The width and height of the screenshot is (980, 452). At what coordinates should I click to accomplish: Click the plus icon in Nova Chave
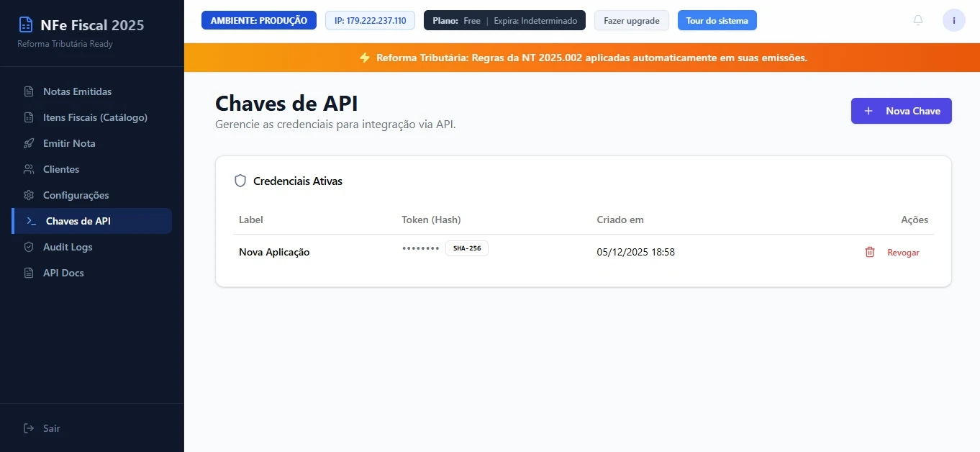(868, 111)
